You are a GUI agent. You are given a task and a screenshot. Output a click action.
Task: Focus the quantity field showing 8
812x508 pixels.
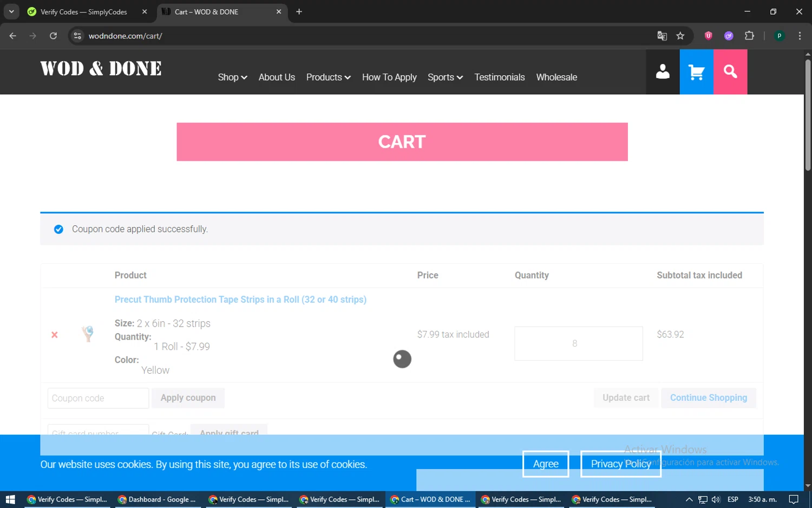coord(579,343)
